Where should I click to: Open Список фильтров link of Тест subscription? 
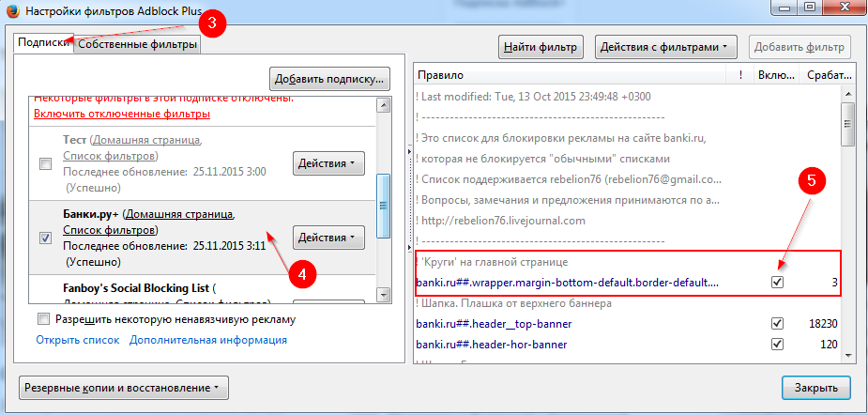(110, 155)
